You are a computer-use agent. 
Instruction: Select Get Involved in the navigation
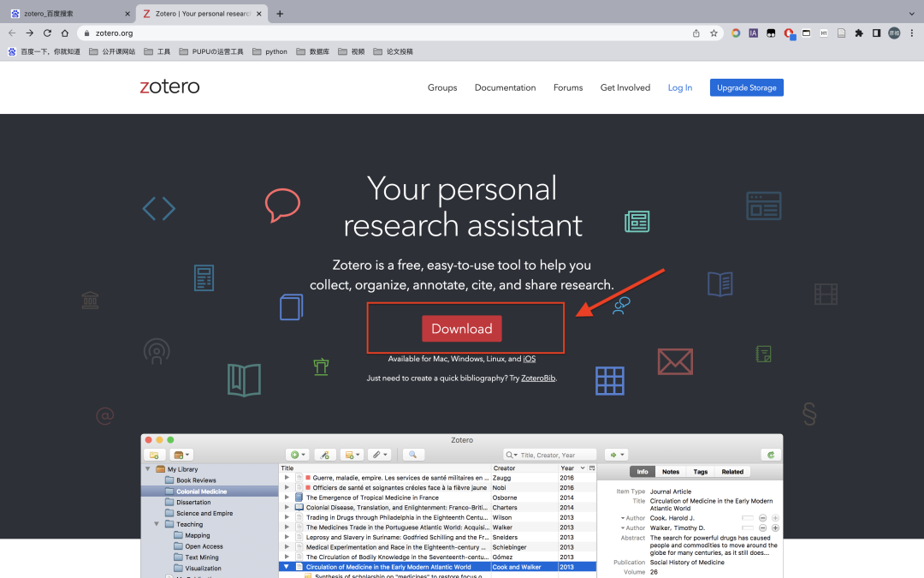click(x=625, y=87)
